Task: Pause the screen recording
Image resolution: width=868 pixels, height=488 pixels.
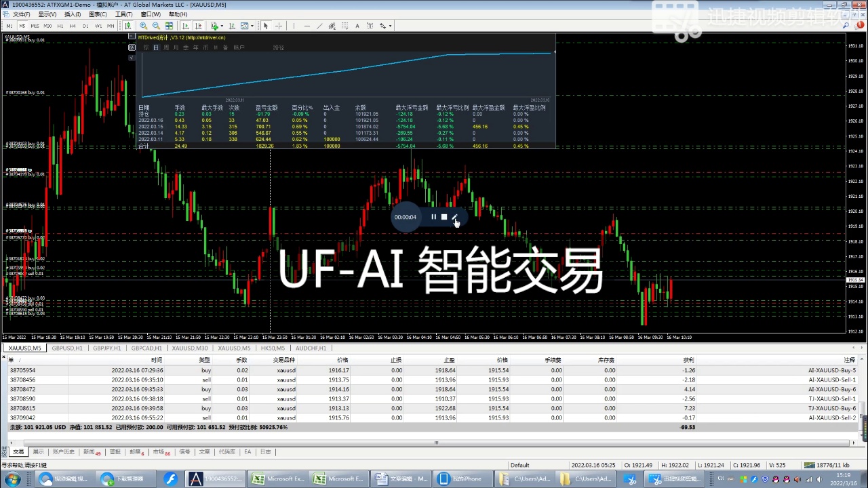Action: click(433, 217)
